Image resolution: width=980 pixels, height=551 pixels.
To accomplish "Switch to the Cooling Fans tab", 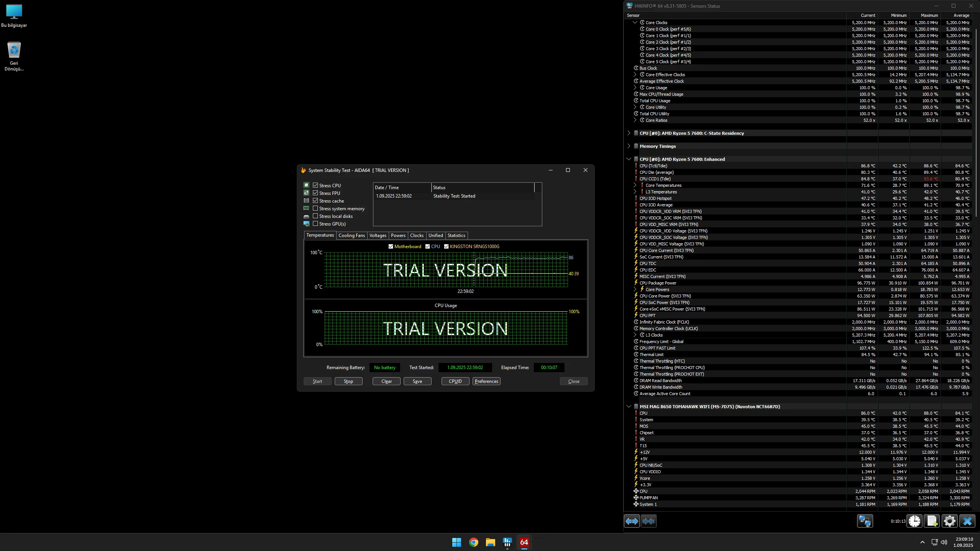I will pyautogui.click(x=351, y=235).
